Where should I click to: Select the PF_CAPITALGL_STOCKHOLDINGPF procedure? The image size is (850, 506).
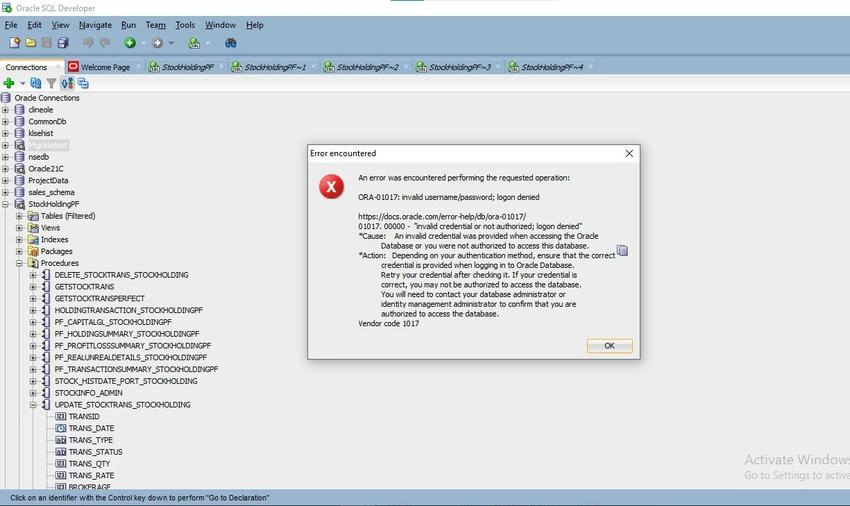pyautogui.click(x=113, y=322)
